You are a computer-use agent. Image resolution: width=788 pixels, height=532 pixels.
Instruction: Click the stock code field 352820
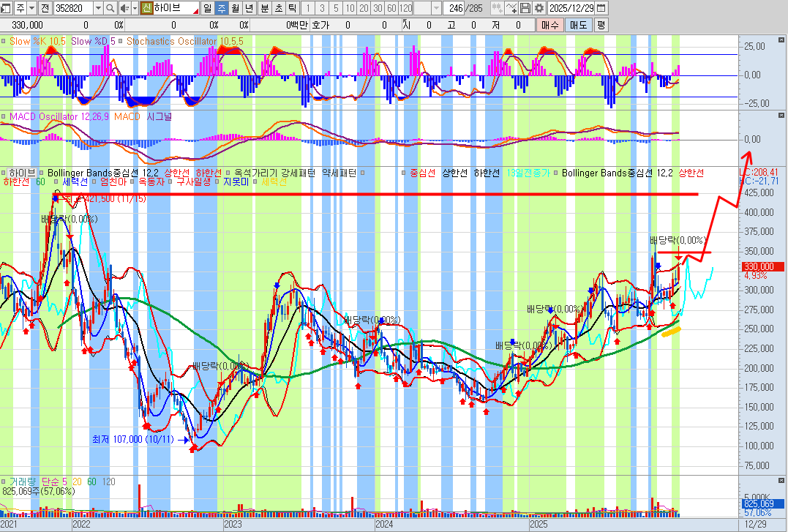[72, 8]
